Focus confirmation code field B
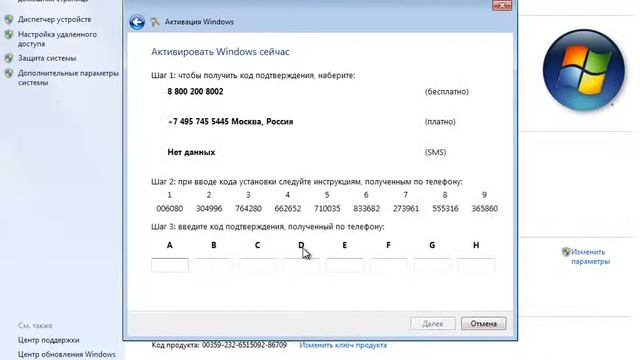The height and width of the screenshot is (360, 640). click(213, 265)
